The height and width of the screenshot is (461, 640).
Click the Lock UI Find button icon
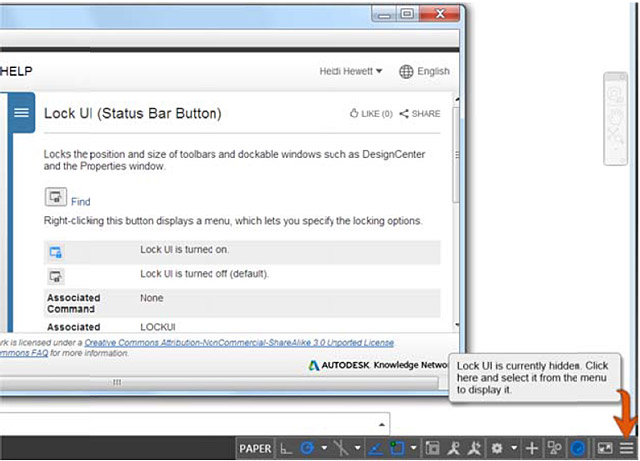[x=56, y=197]
